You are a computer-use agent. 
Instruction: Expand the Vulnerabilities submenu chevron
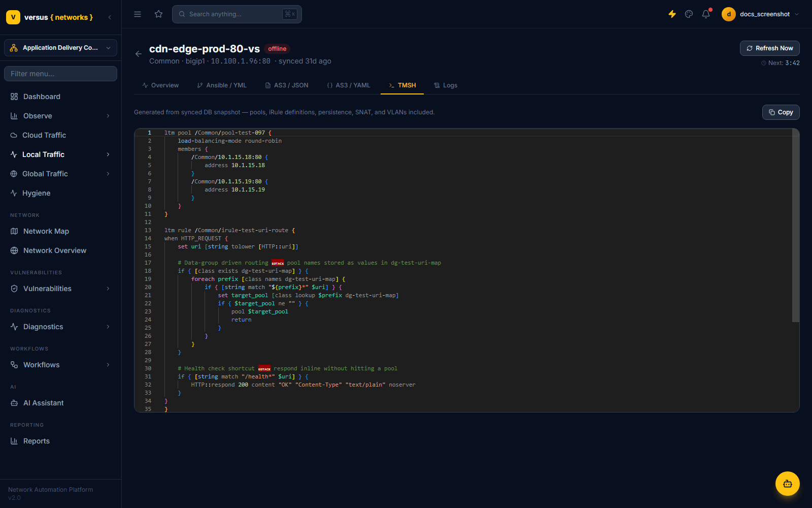[108, 289]
